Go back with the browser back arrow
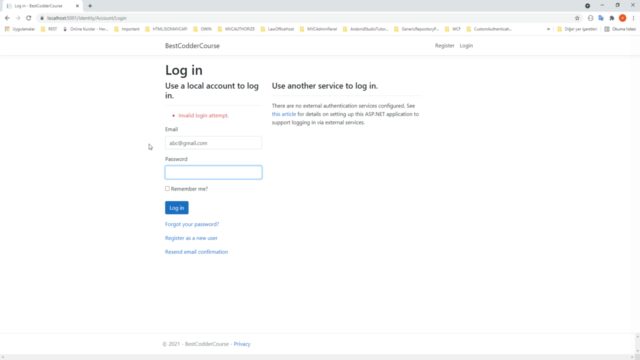 pos(7,18)
